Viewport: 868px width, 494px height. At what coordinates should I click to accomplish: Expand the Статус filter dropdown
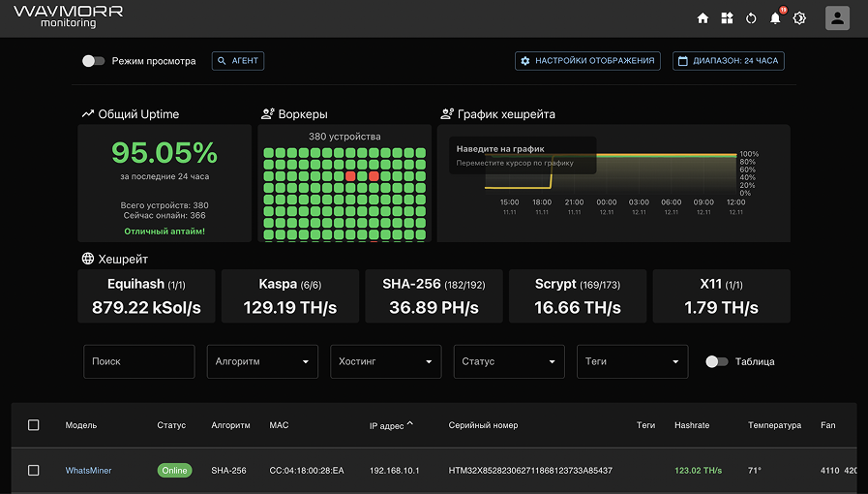click(x=509, y=361)
